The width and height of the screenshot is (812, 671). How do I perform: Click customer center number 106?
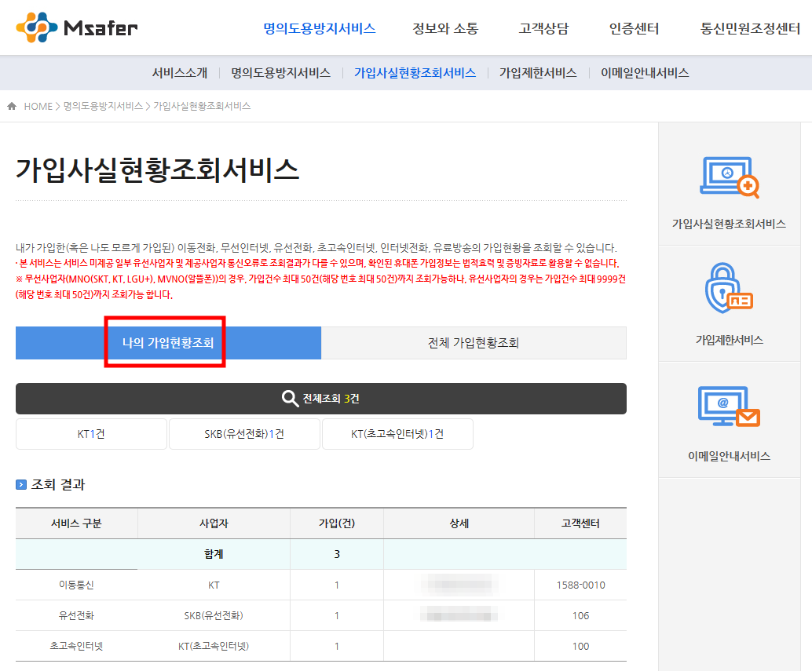[580, 615]
